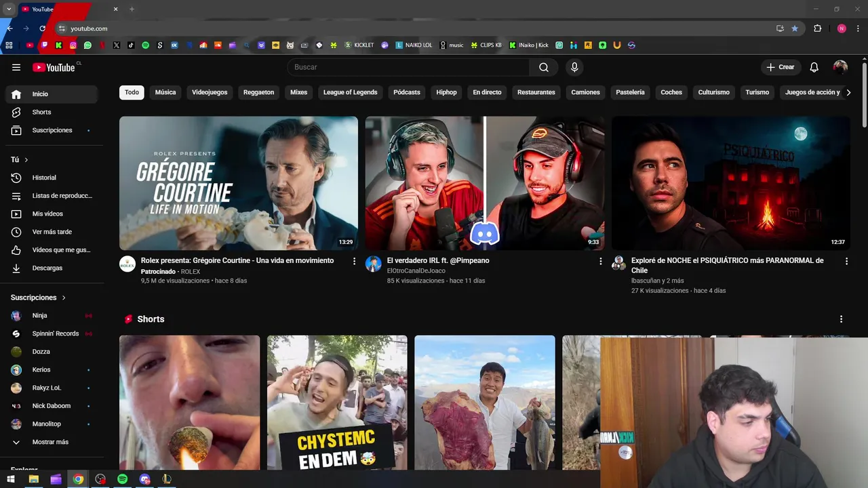The width and height of the screenshot is (868, 488).
Task: Open Rakyz LoL channel subscription
Action: tap(52, 388)
